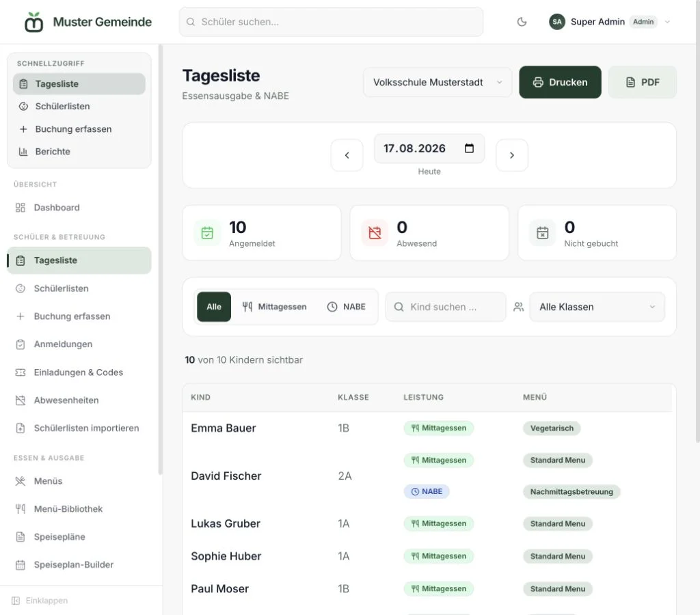Viewport: 700px width, 615px height.
Task: Click the Dashboard grid icon
Action: [21, 208]
